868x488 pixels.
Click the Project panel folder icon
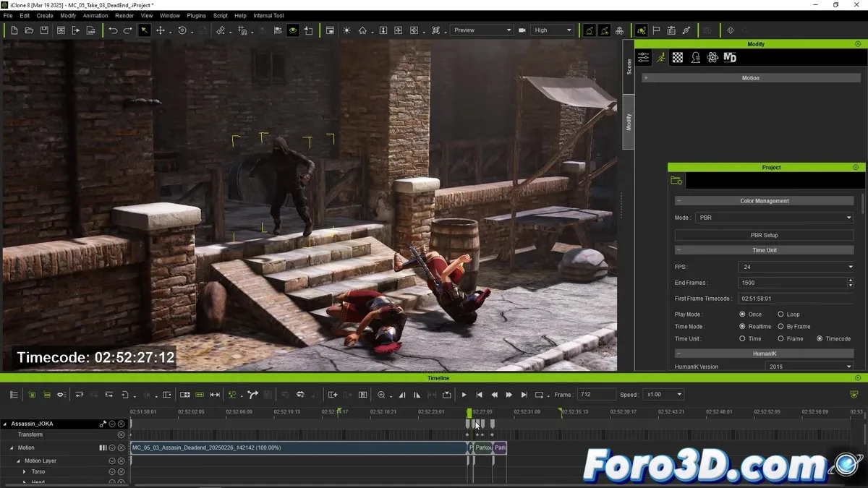pos(676,181)
